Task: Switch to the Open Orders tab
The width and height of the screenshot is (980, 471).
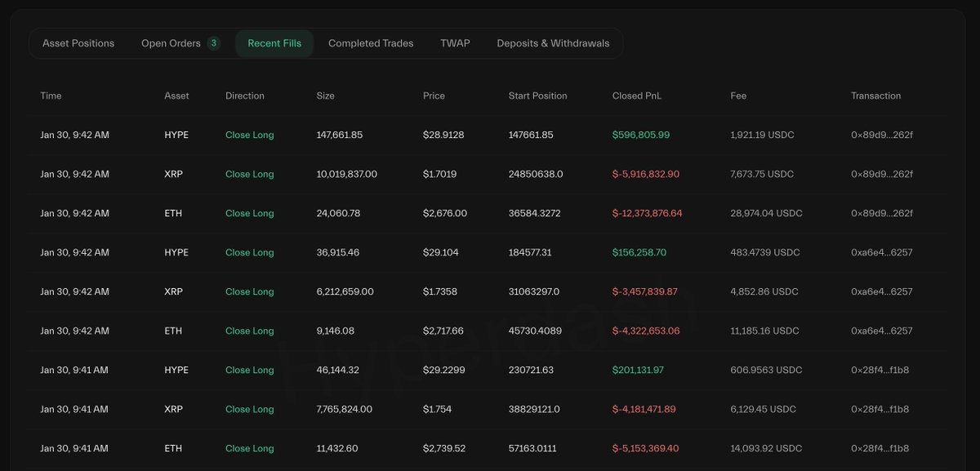Action: click(x=171, y=43)
